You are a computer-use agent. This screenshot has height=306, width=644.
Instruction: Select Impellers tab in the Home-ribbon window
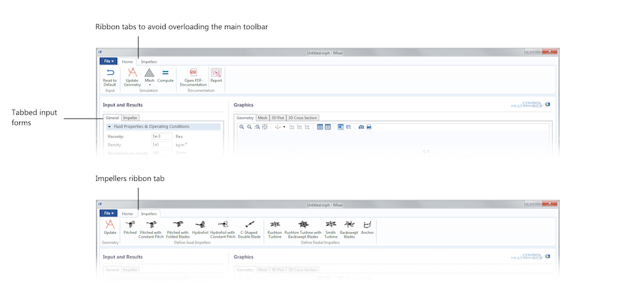149,62
